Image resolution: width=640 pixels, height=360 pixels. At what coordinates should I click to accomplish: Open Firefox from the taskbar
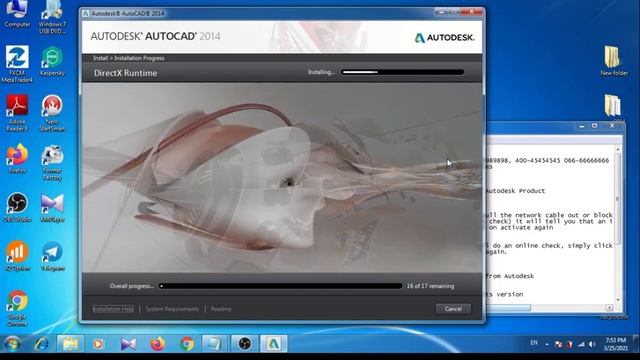158,344
